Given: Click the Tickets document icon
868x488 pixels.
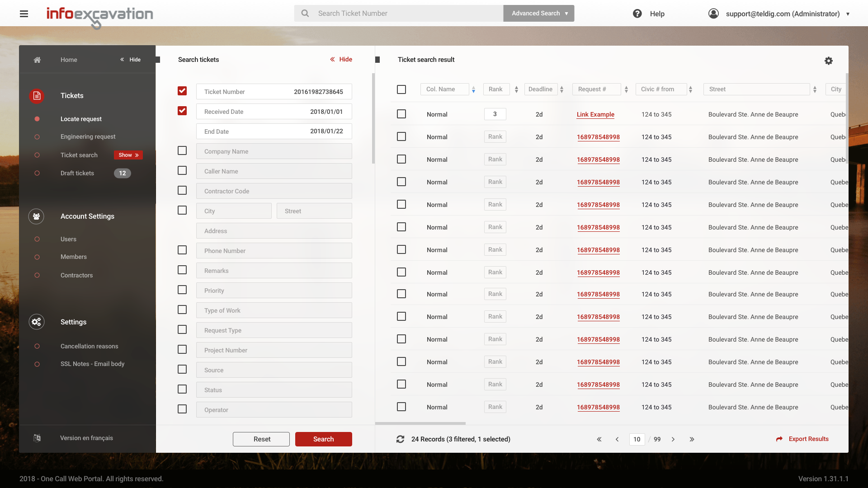Looking at the screenshot, I should click(x=37, y=96).
